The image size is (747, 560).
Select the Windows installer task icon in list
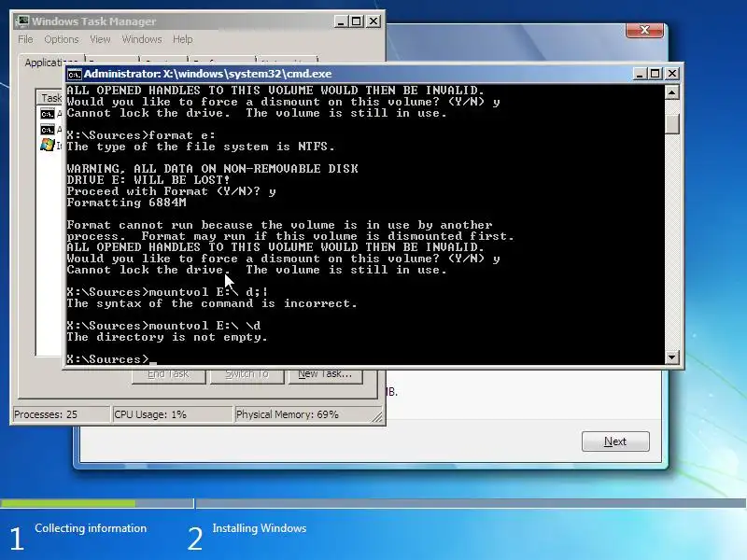(x=48, y=145)
